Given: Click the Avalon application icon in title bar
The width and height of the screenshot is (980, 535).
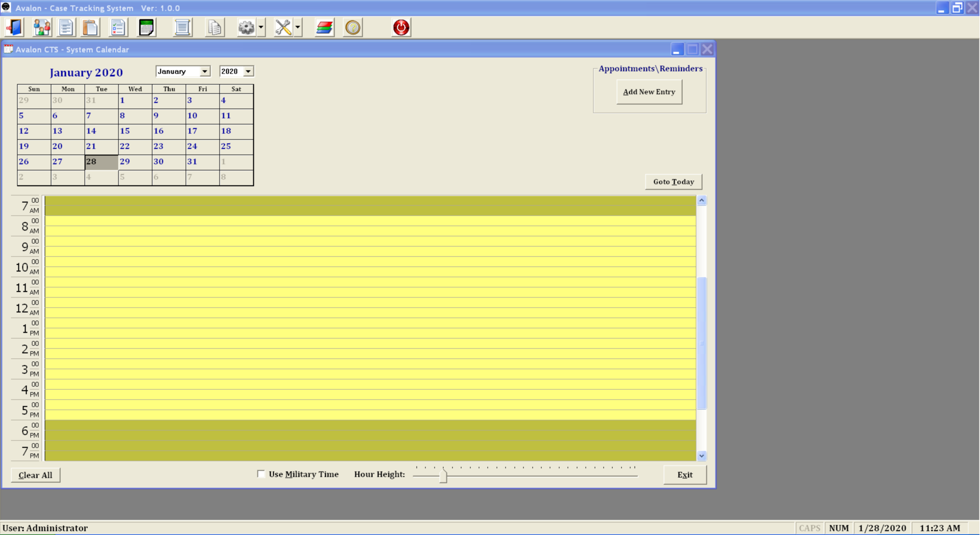Looking at the screenshot, I should click(6, 7).
